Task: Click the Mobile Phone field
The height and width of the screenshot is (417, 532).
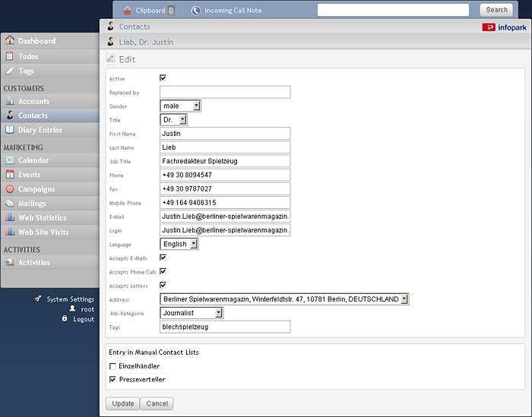Action: [225, 203]
